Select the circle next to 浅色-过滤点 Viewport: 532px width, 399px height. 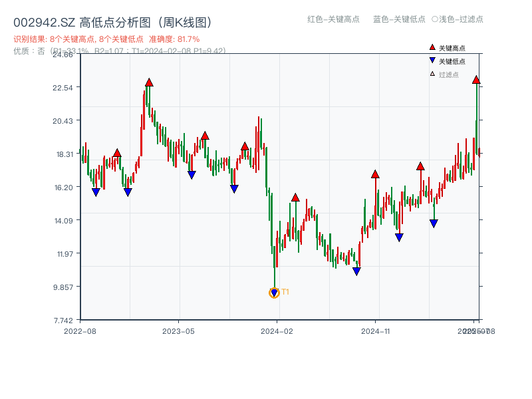pos(435,19)
